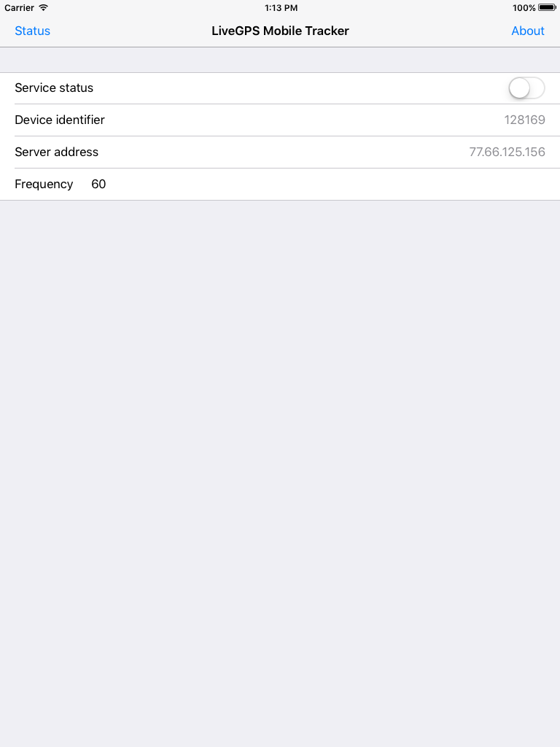560x747 pixels.
Task: Tap the Device identifier field
Action: 60,120
